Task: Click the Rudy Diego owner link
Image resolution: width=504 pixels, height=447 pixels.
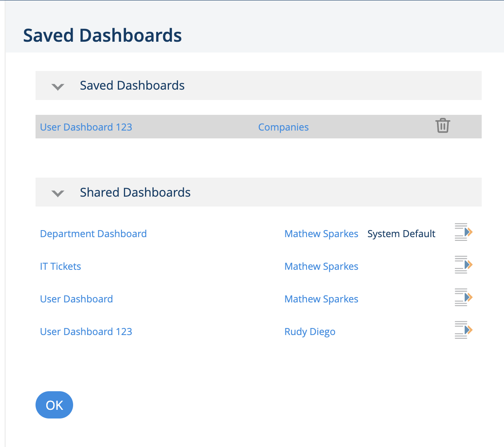Action: pyautogui.click(x=310, y=332)
